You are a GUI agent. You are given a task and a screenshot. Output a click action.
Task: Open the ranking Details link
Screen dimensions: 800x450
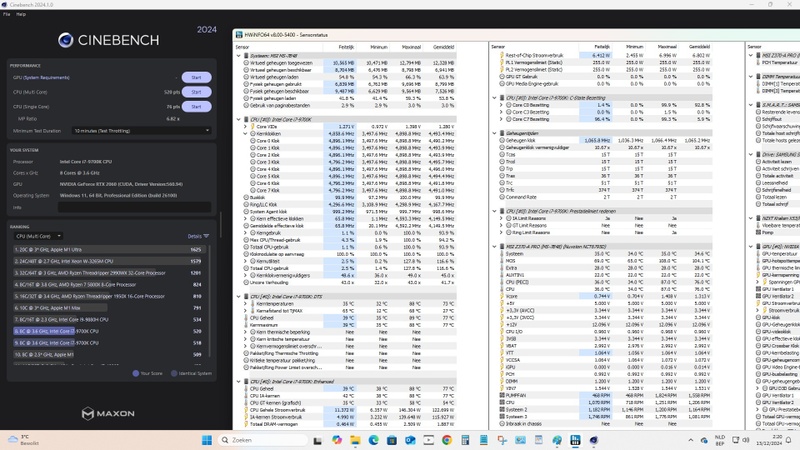(x=194, y=236)
